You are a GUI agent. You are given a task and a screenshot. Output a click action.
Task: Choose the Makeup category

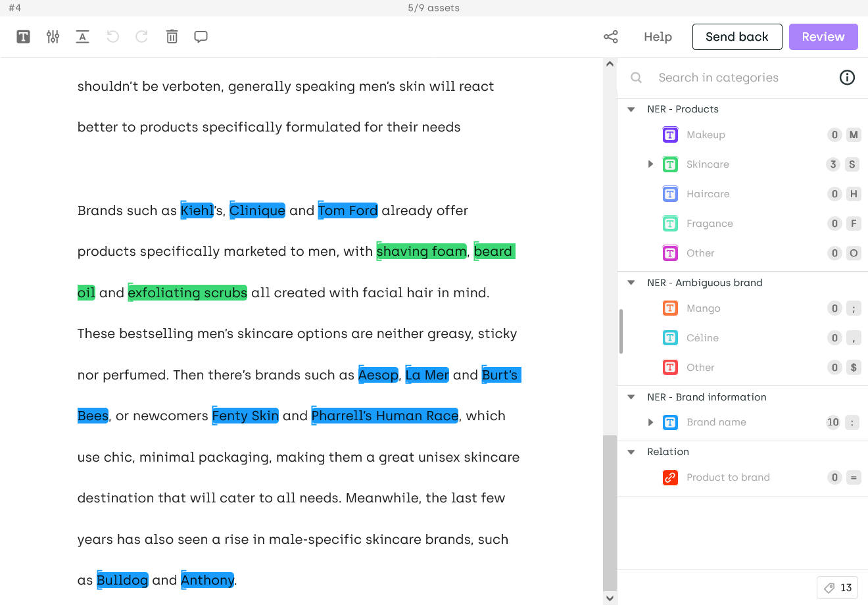click(706, 135)
